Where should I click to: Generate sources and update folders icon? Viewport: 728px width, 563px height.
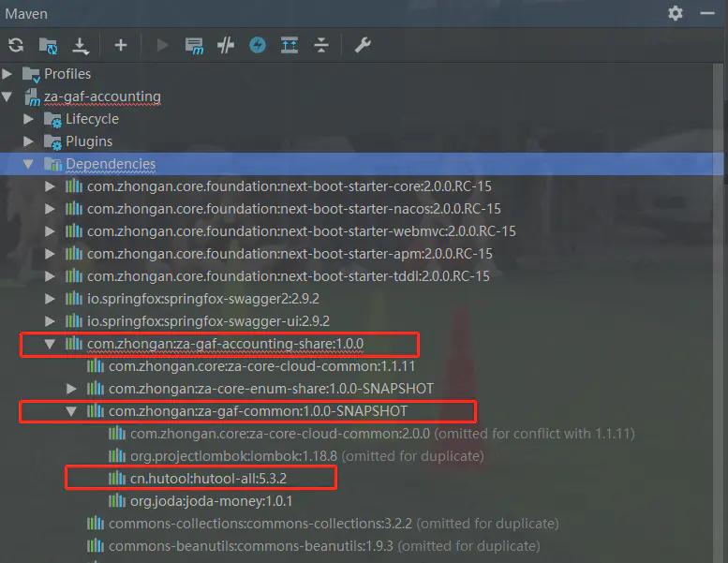tap(48, 46)
